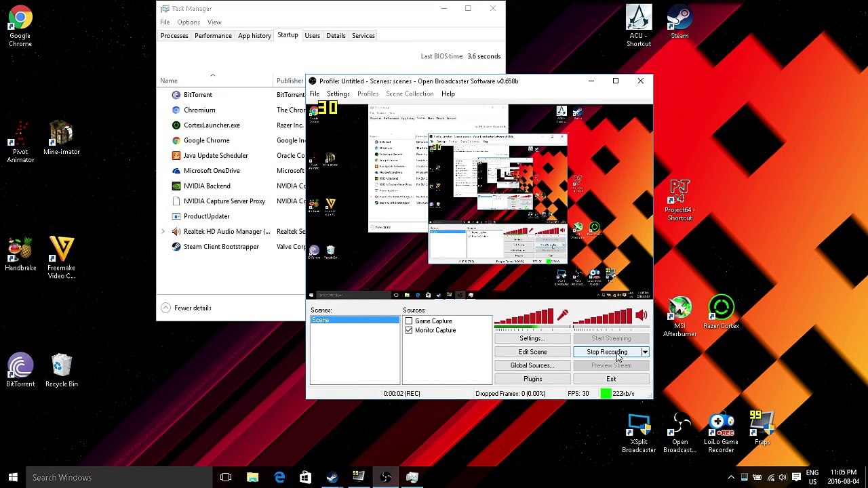The image size is (868, 488).
Task: Click the OBS Settings... button
Action: [x=532, y=338]
